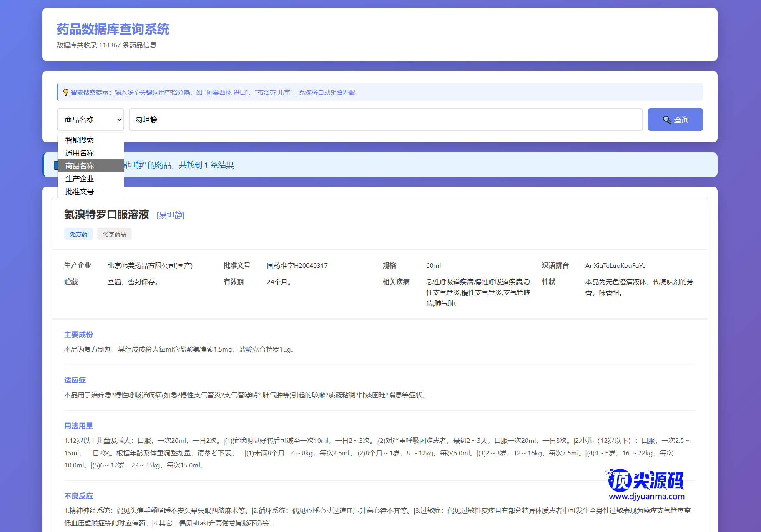Open the 商品名称 search type dropdown
761x532 pixels.
click(90, 120)
